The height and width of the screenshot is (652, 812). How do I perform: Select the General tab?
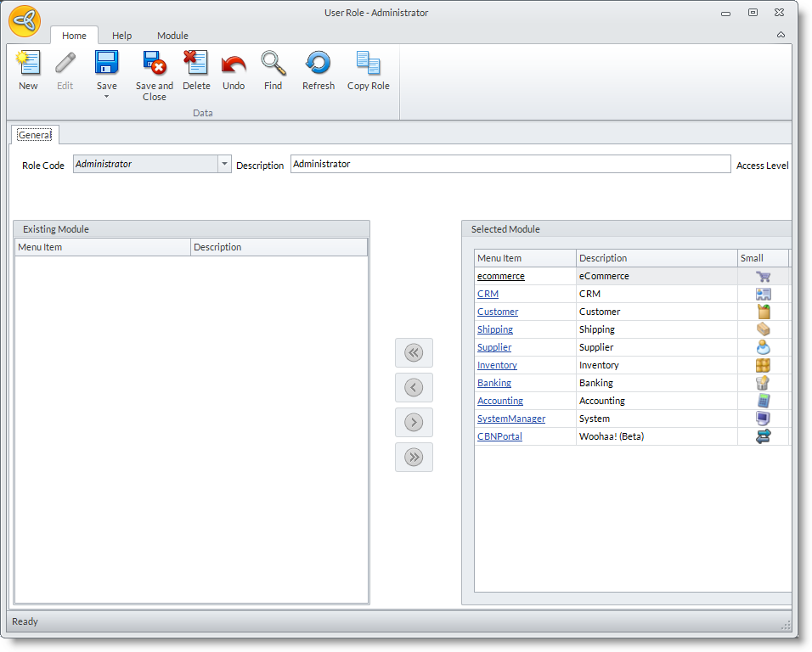tap(35, 135)
